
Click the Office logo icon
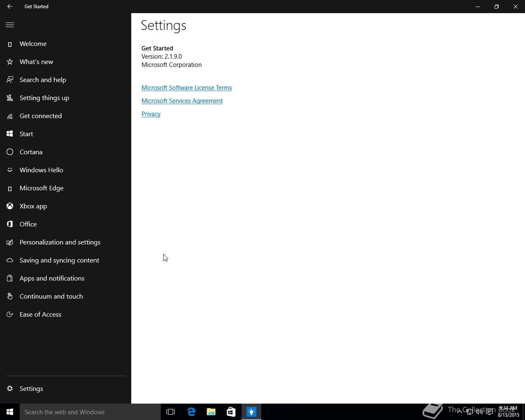coord(10,224)
